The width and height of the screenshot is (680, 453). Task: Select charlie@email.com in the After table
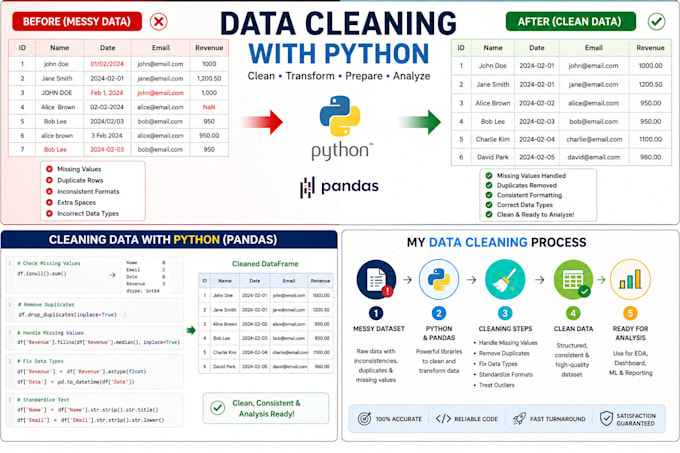tap(594, 139)
